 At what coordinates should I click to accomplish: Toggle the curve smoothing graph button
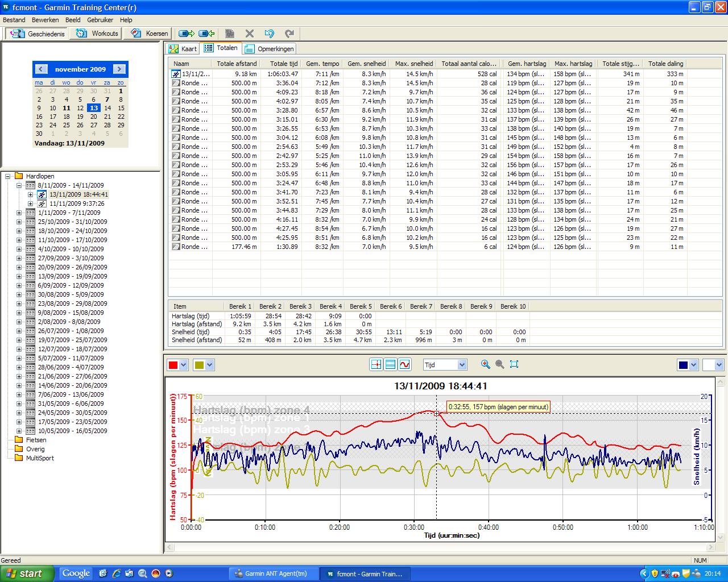(404, 364)
